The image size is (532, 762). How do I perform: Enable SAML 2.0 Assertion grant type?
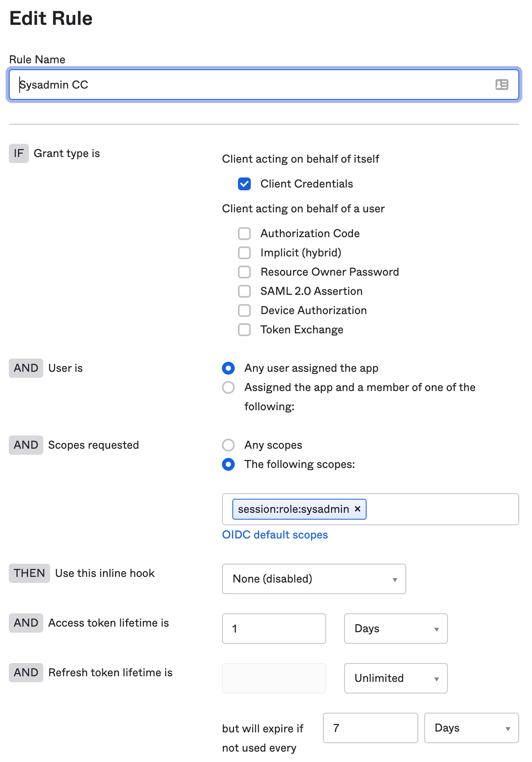coord(244,291)
